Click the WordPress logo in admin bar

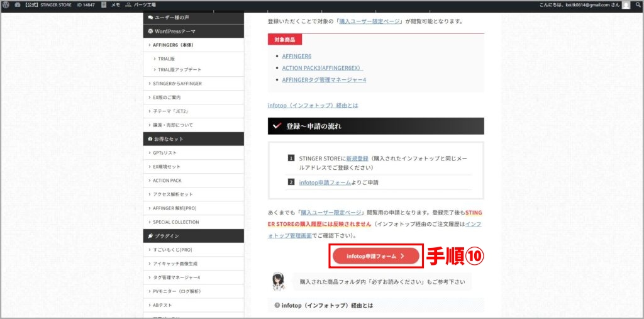tap(6, 5)
